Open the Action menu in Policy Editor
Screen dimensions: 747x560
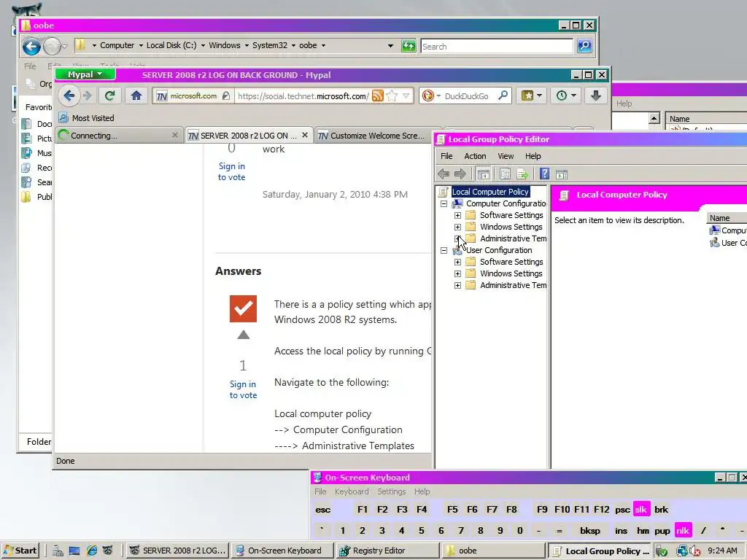coord(475,156)
